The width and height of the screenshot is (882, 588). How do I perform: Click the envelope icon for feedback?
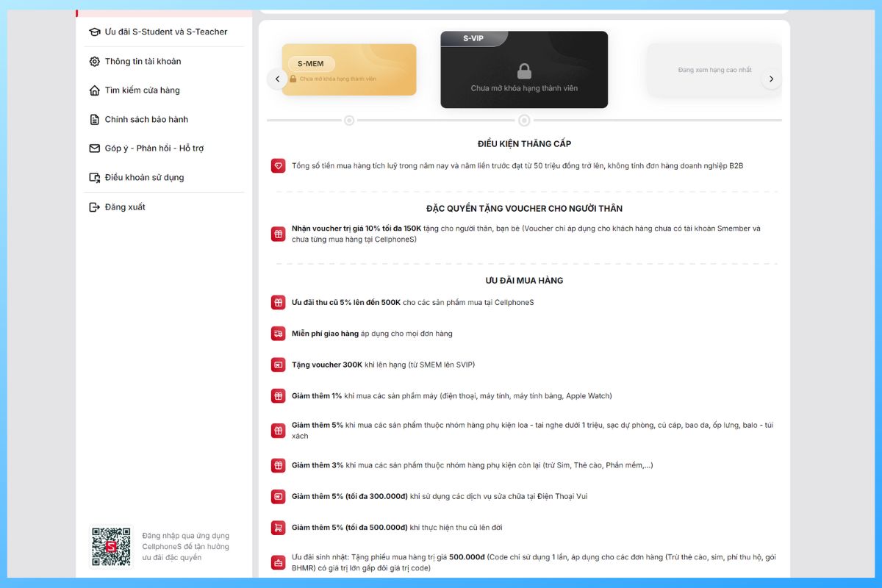95,148
